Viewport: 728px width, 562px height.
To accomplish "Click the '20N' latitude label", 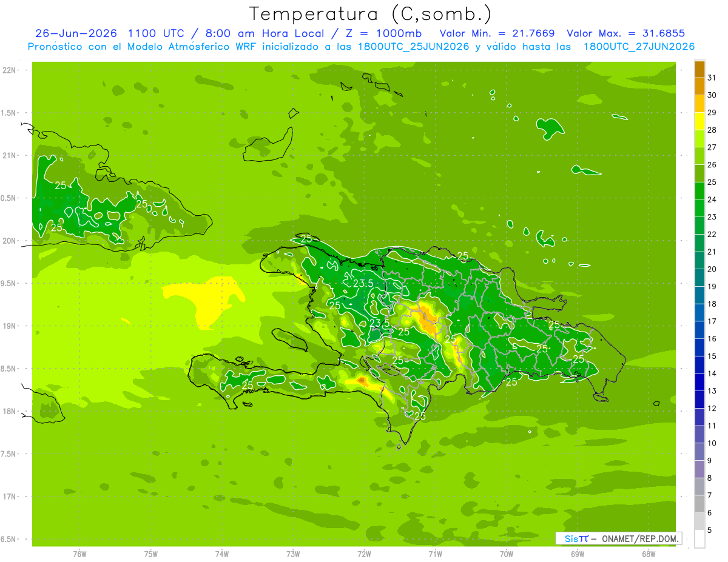I will (9, 241).
